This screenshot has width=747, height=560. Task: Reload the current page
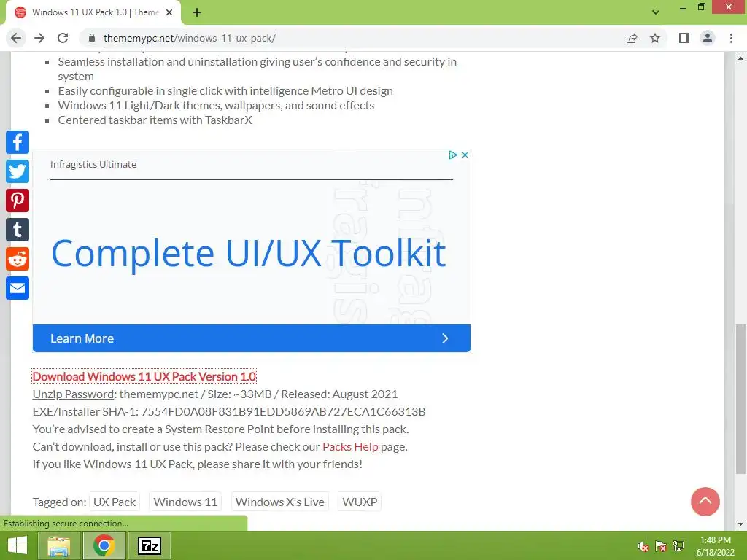pos(63,38)
